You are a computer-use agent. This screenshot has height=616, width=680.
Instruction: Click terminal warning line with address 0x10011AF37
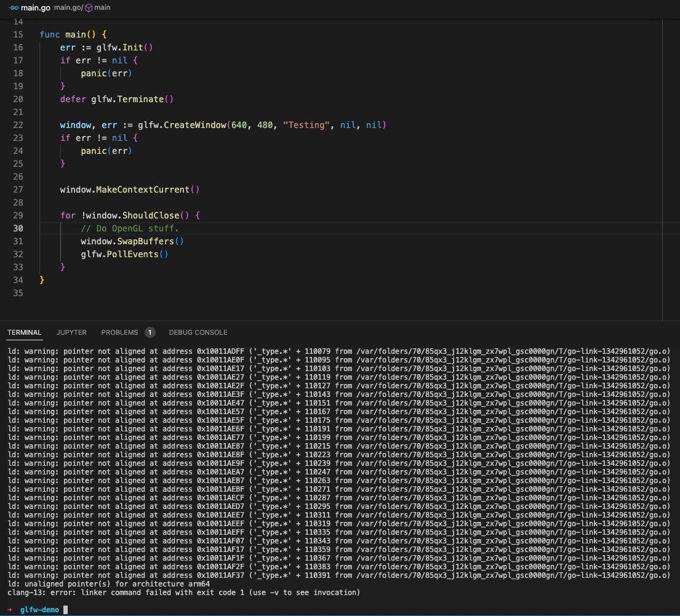338,575
